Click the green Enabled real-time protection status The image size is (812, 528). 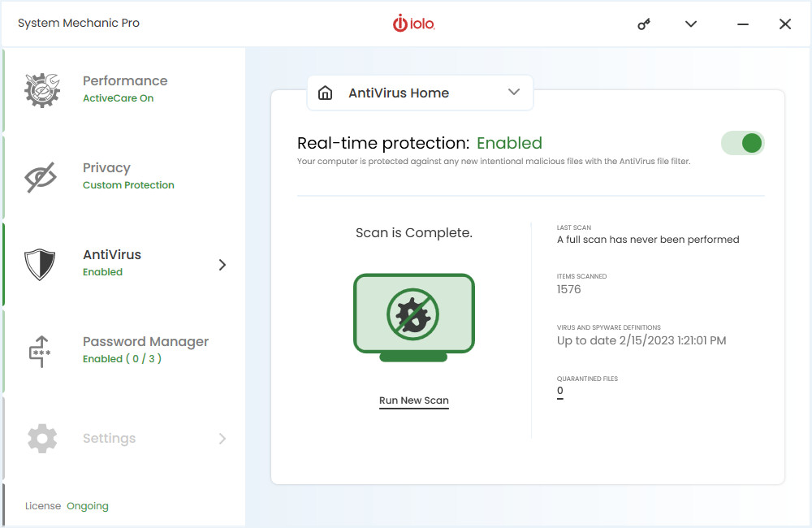509,143
